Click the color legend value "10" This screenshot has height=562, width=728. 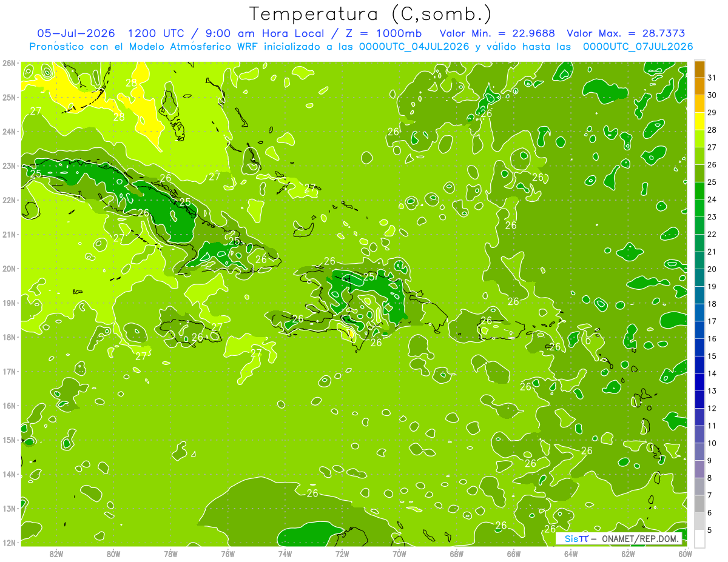tap(712, 443)
